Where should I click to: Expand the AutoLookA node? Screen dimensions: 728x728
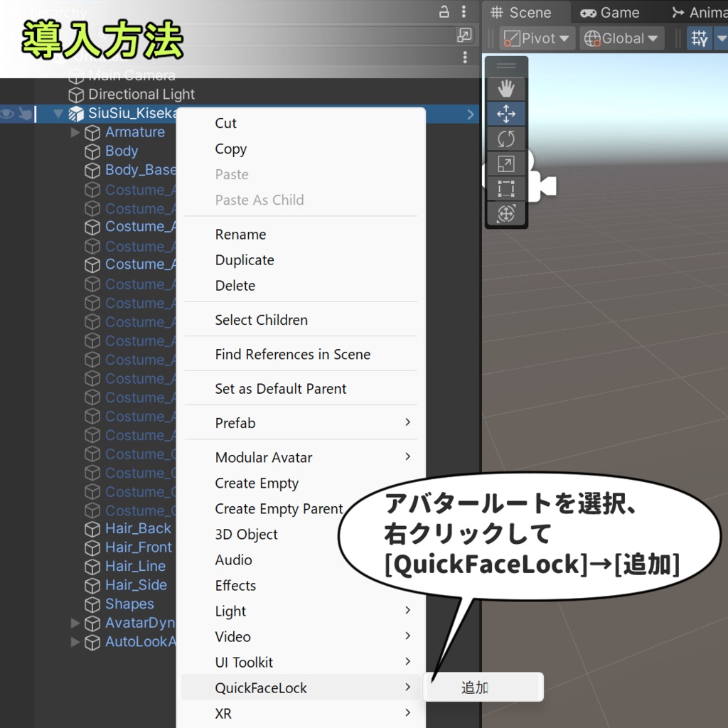point(75,642)
